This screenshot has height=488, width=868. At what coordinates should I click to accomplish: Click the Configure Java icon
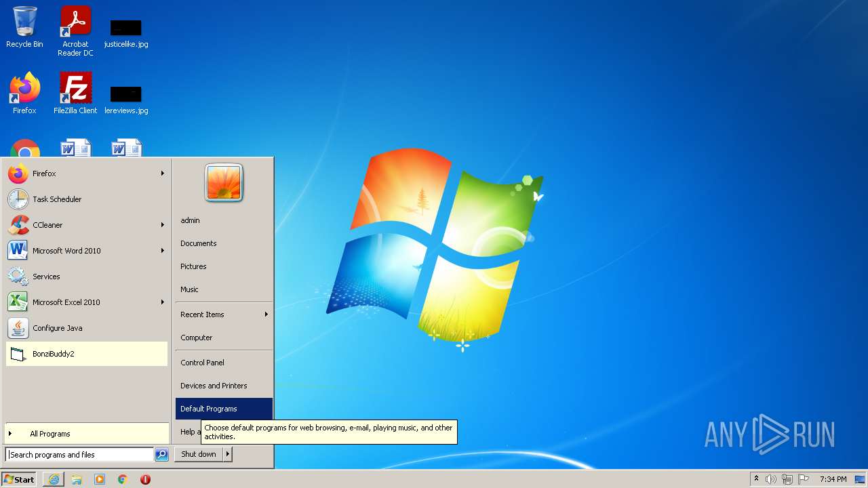(x=18, y=328)
